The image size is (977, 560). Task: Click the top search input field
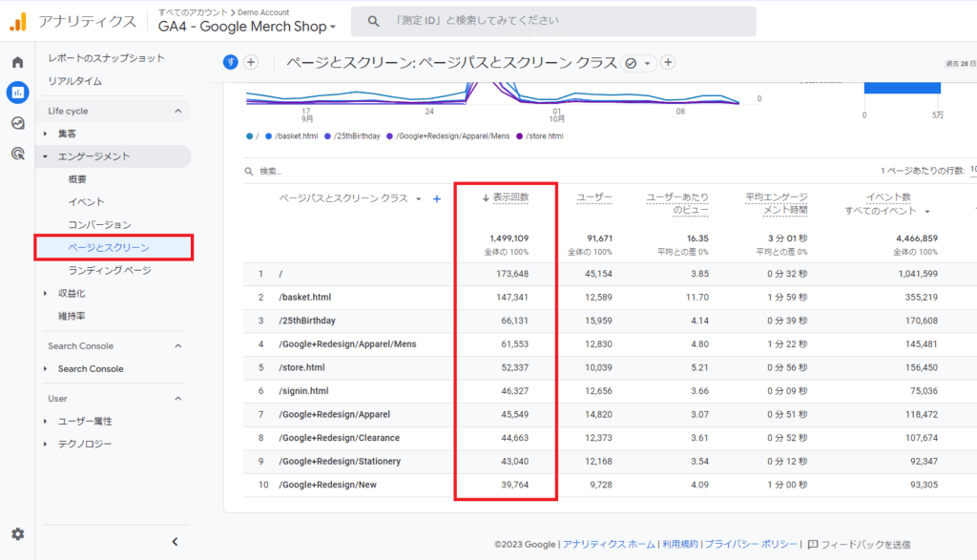[x=553, y=21]
